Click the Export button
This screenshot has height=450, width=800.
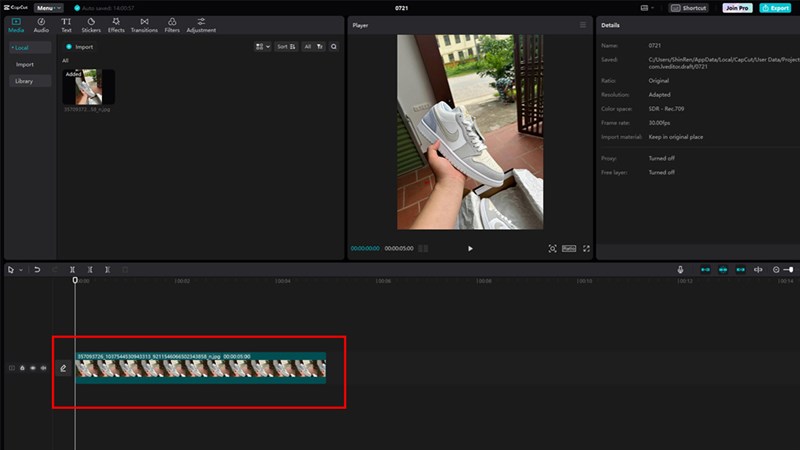(776, 8)
